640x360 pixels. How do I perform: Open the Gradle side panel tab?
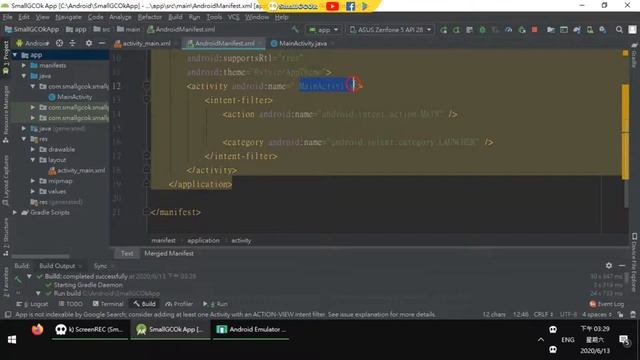pyautogui.click(x=634, y=55)
